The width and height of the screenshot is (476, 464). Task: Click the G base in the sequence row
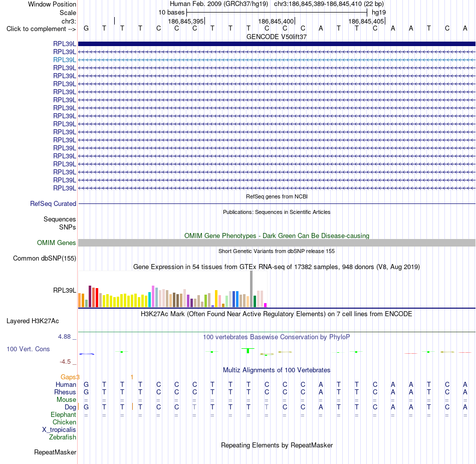[x=86, y=28]
